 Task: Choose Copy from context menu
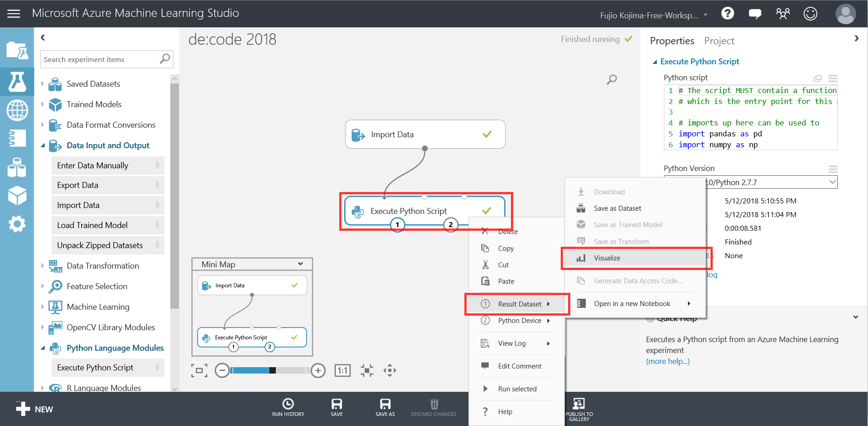point(517,248)
